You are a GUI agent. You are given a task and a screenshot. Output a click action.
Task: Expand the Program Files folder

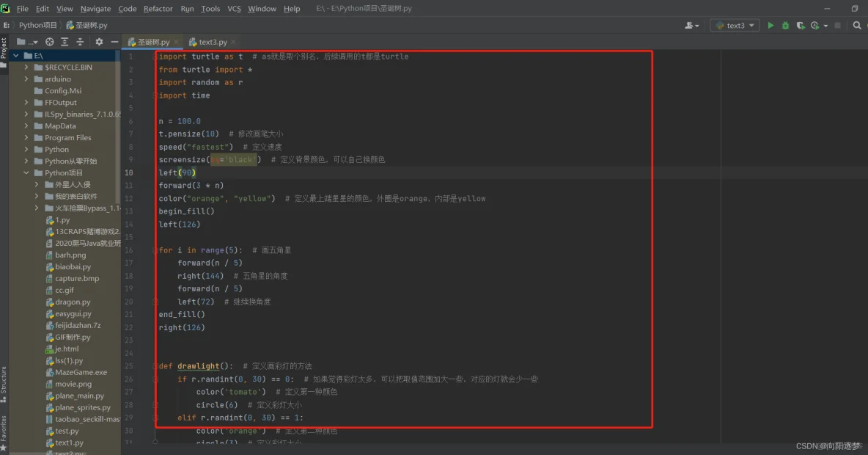[x=26, y=137]
